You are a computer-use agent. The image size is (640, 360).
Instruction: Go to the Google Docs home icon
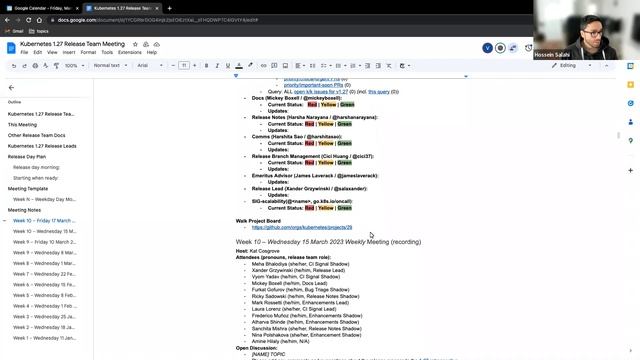(x=11, y=48)
